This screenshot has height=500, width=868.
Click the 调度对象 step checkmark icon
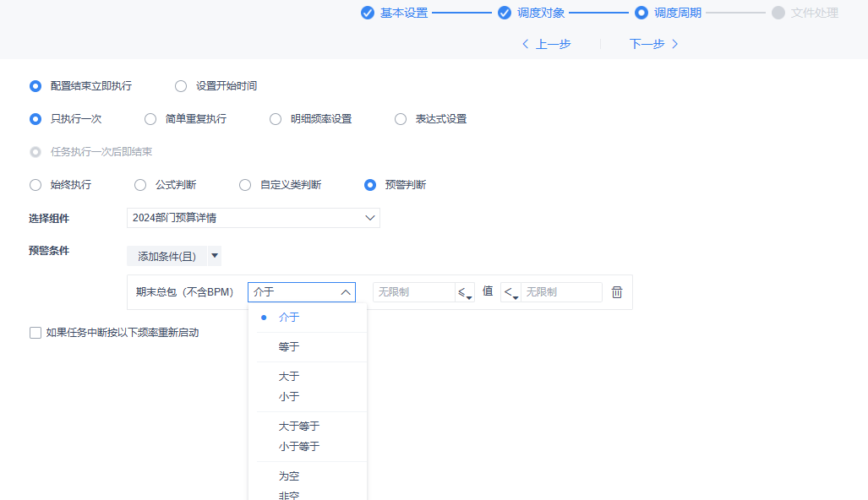click(505, 13)
